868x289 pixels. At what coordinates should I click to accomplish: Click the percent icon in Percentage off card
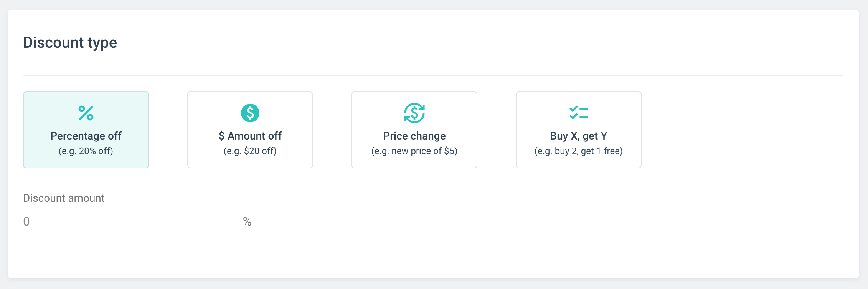[x=86, y=113]
